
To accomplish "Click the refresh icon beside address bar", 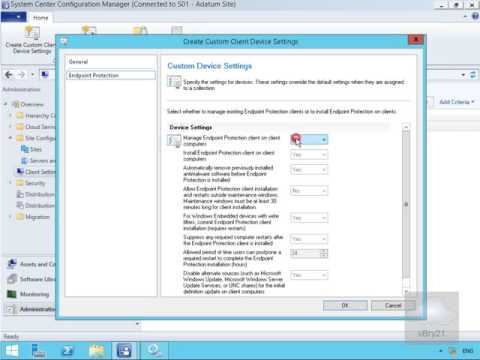I will 473,75.
